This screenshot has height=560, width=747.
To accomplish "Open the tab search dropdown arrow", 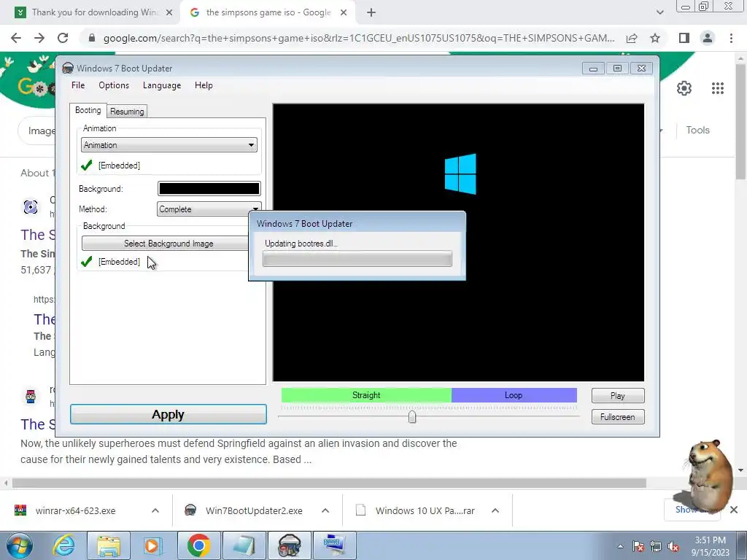I will pyautogui.click(x=659, y=12).
